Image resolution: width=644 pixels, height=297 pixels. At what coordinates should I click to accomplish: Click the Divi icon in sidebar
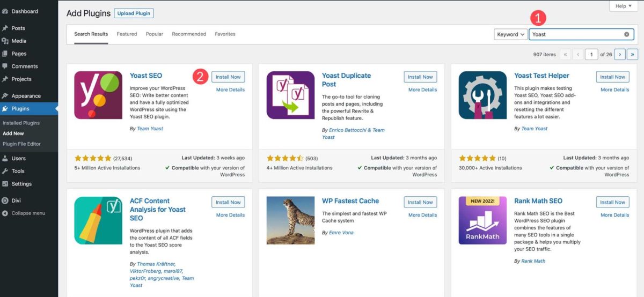tap(5, 201)
